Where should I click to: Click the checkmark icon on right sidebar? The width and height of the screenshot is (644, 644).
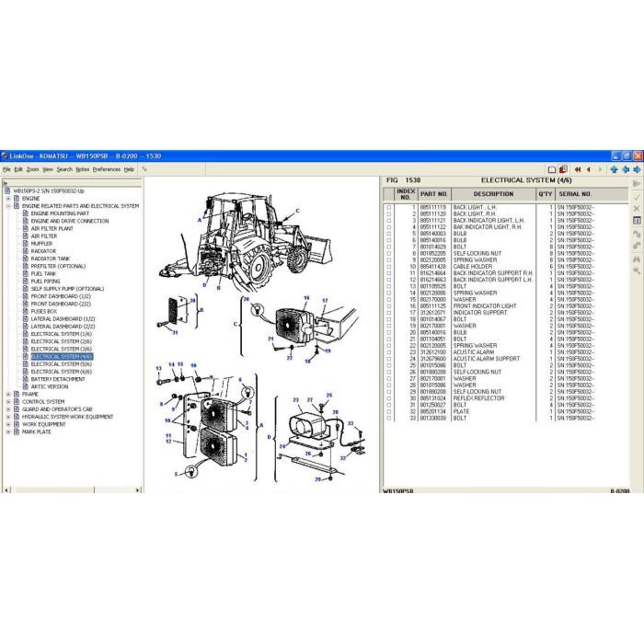point(637,197)
